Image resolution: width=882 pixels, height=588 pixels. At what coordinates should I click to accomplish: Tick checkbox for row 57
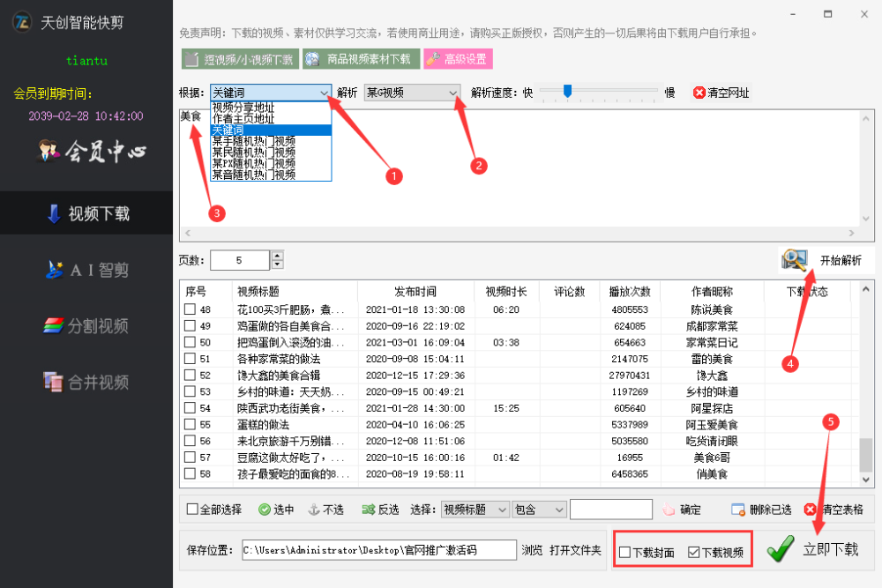[x=191, y=457]
